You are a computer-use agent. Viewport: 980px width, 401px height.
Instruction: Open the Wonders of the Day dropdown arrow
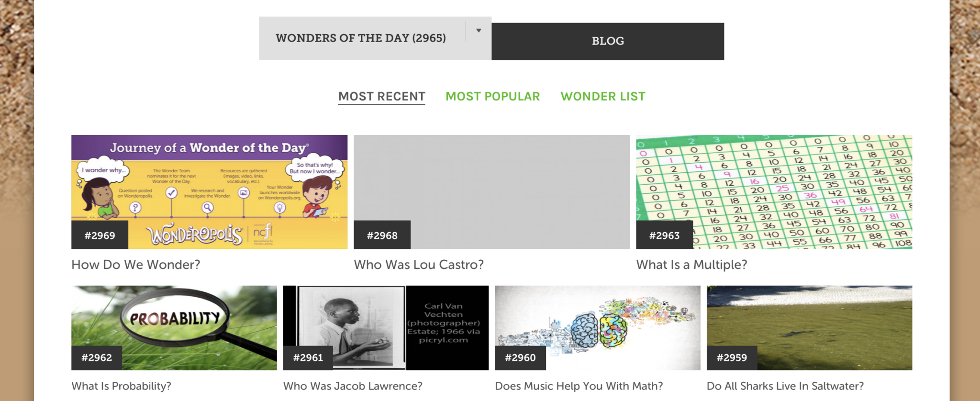pyautogui.click(x=479, y=30)
